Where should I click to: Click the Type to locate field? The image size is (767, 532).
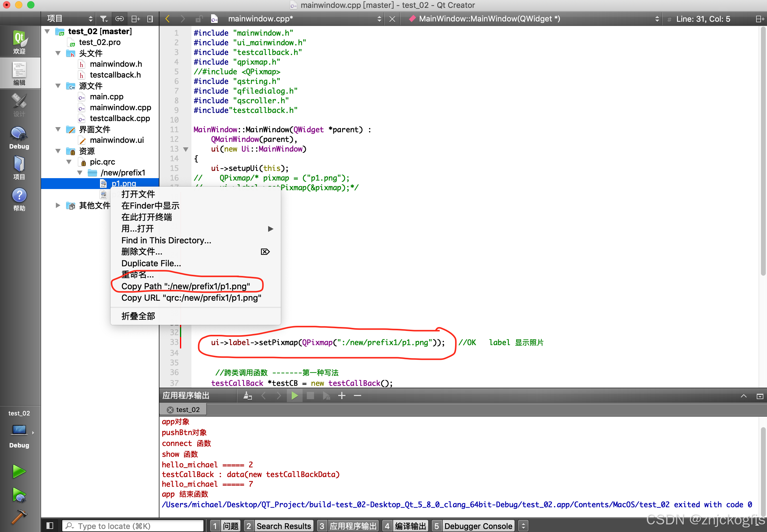133,526
